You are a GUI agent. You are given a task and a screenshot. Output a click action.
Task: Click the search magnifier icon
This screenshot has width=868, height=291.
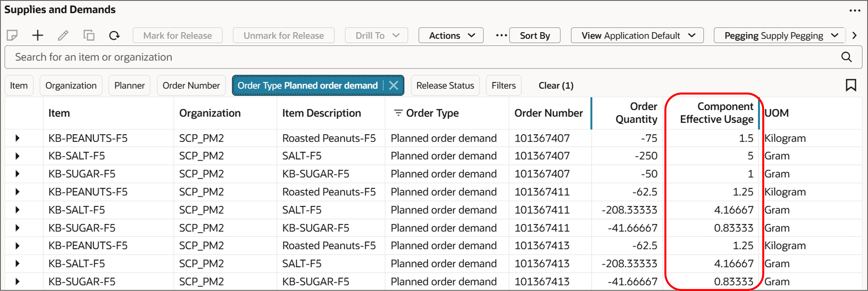coord(847,57)
